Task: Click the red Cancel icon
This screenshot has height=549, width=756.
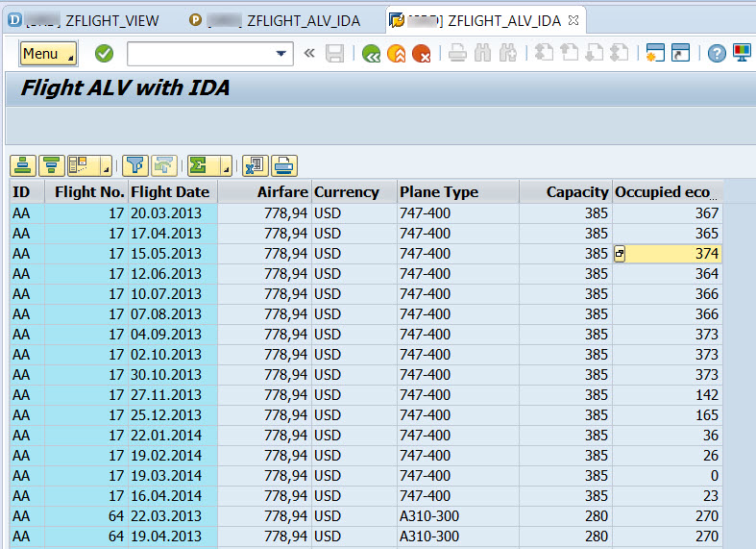Action: [421, 54]
